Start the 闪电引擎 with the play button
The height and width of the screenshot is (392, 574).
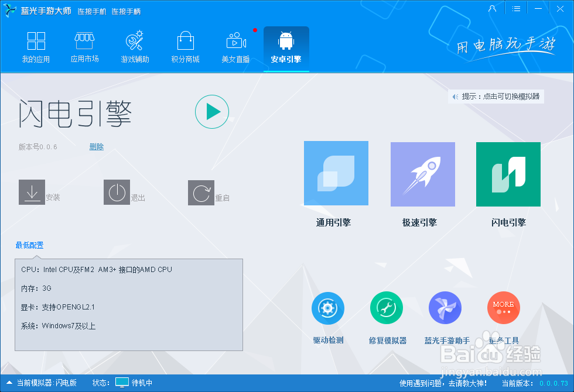[212, 112]
